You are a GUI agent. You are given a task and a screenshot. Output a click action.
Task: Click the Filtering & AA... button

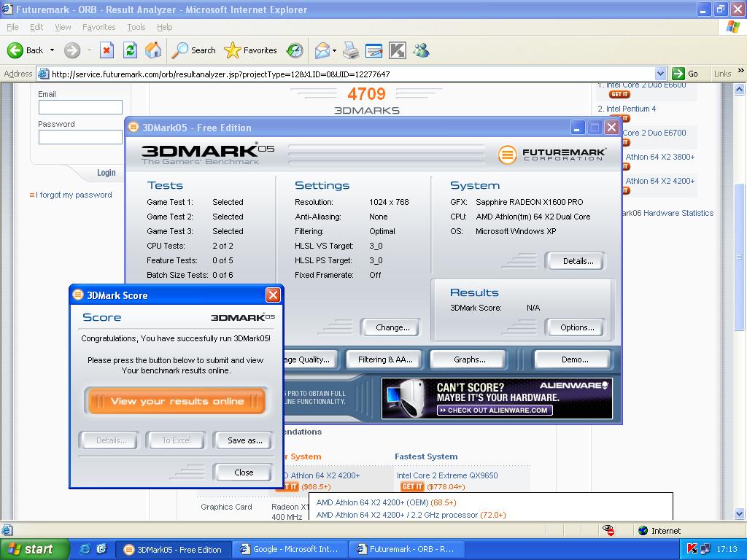pyautogui.click(x=385, y=359)
